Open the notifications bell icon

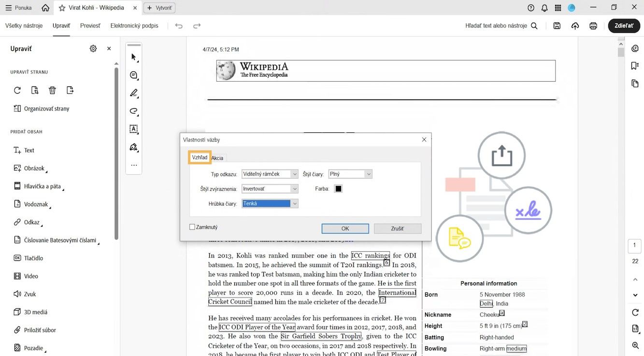[544, 8]
